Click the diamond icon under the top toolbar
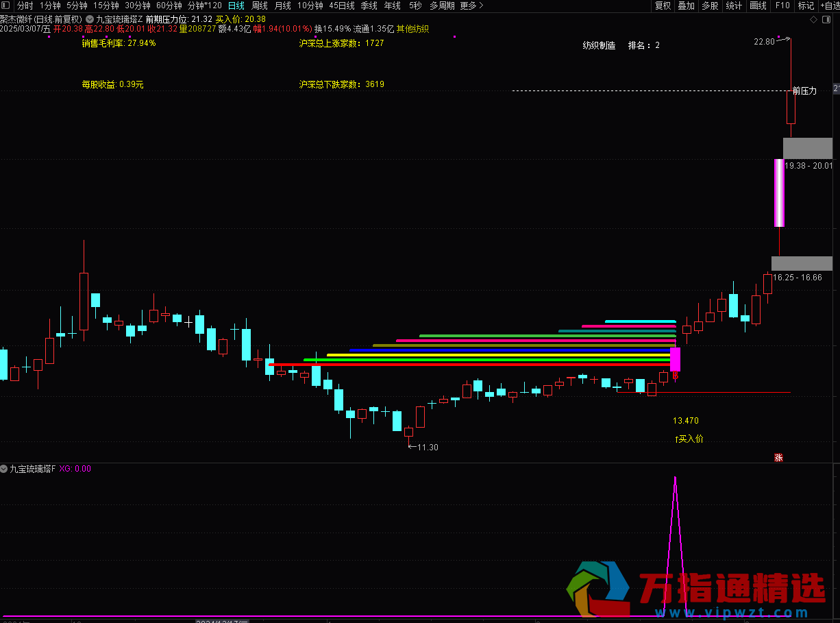The width and height of the screenshot is (840, 623). pyautogui.click(x=813, y=19)
